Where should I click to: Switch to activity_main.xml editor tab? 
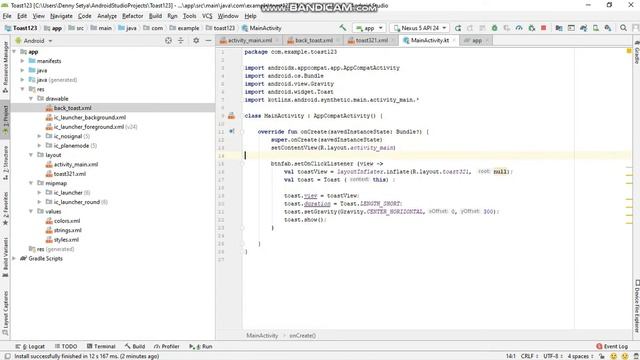point(249,40)
